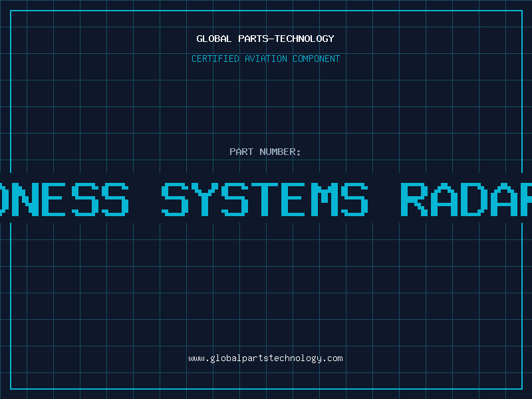The height and width of the screenshot is (399, 532).
Task: Click the 'PART NUMBER:' label
Action: coord(265,152)
